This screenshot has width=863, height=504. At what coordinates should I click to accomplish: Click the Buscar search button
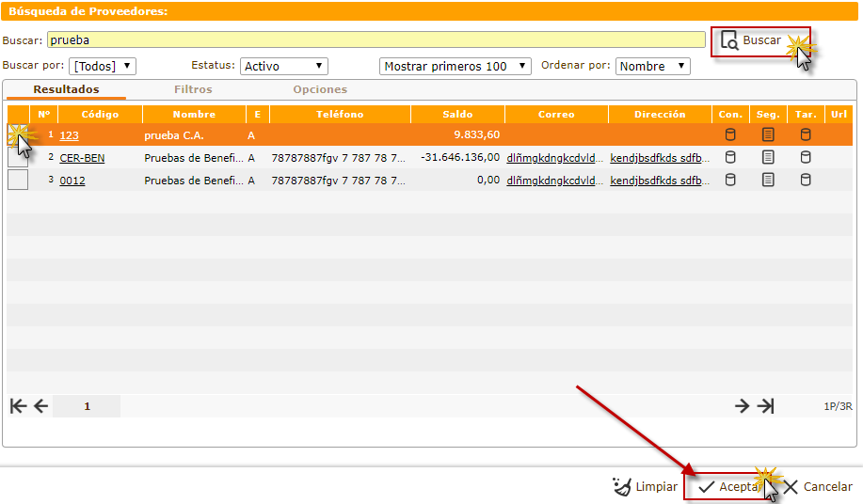click(760, 41)
